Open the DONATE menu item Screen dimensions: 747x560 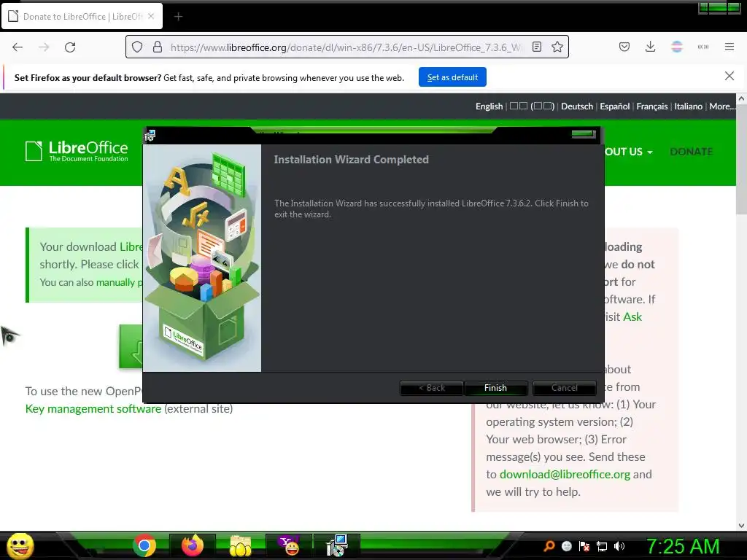(x=691, y=152)
